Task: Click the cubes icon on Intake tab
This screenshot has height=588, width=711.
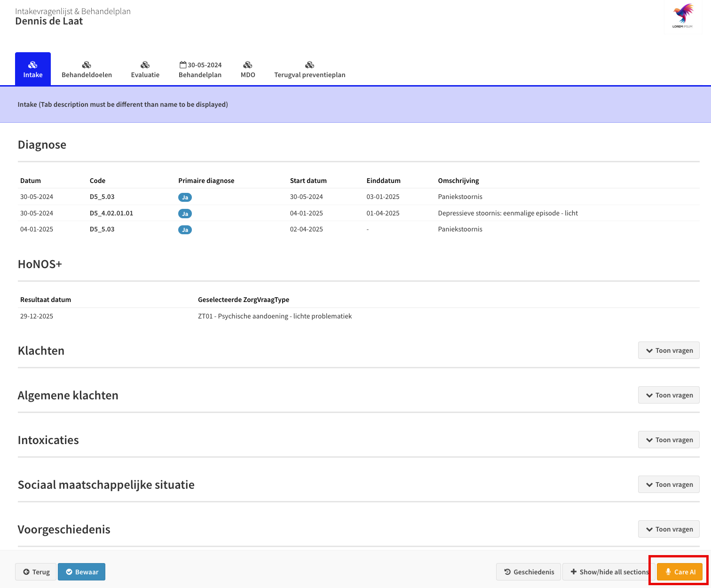Action: [33, 65]
